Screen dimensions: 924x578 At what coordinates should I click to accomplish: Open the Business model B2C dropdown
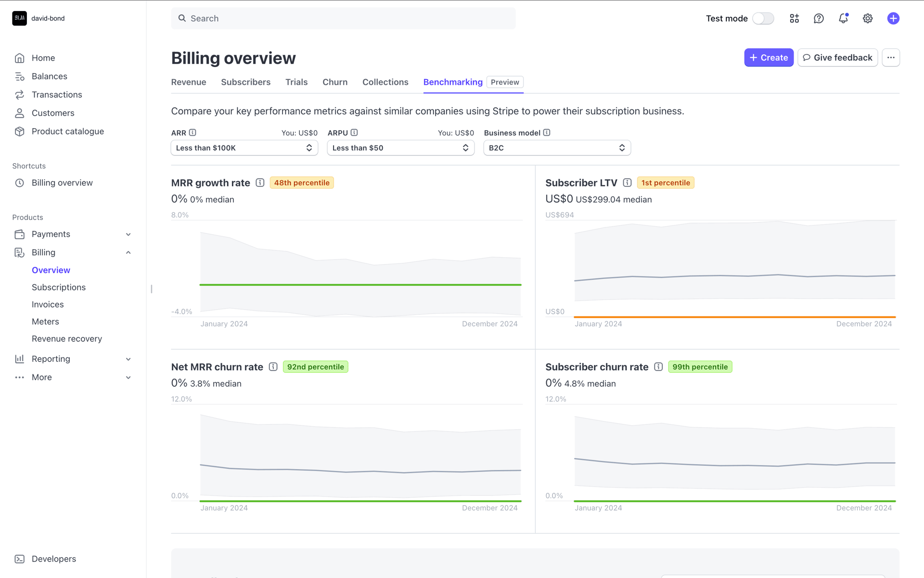pos(557,148)
